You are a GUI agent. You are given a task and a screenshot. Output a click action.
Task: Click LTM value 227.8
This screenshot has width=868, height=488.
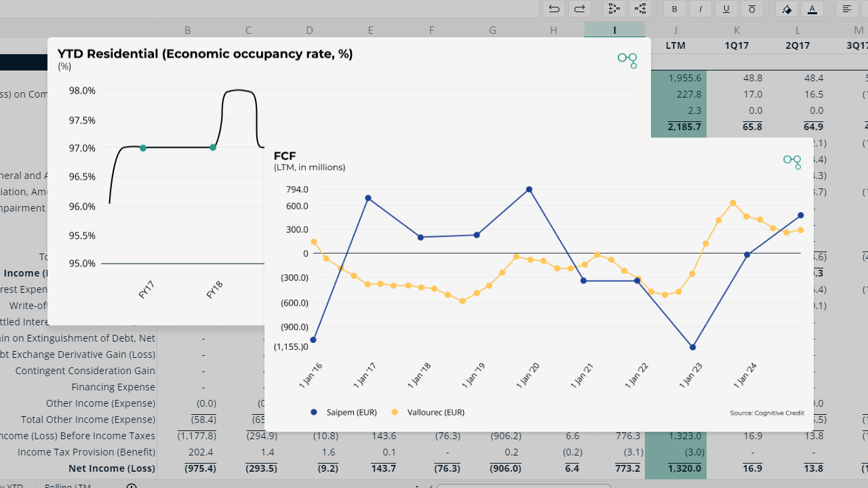tap(689, 94)
